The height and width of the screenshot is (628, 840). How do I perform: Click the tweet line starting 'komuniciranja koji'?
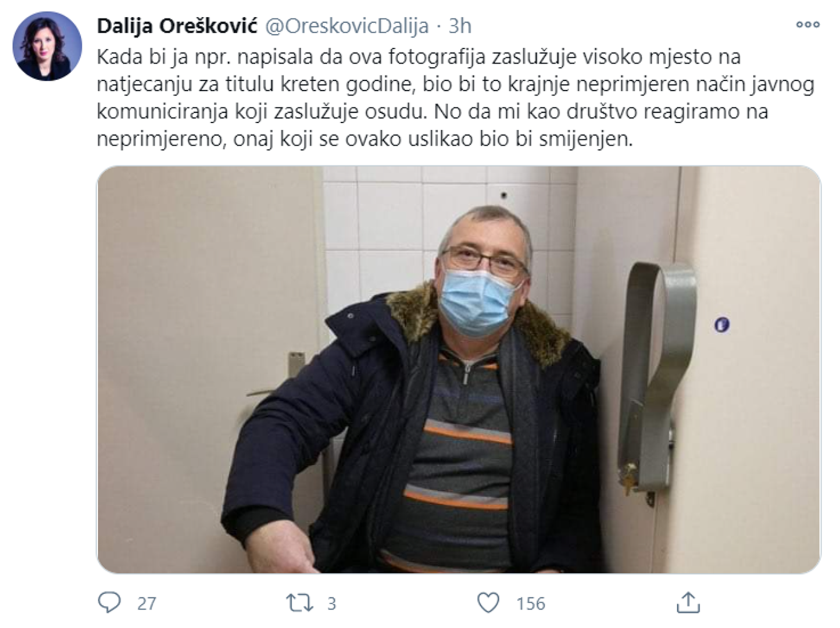[x=432, y=112]
